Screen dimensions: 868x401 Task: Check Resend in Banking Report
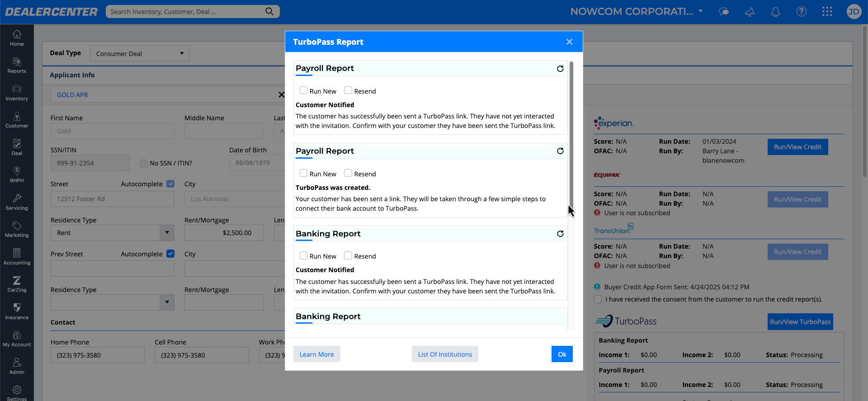[348, 255]
